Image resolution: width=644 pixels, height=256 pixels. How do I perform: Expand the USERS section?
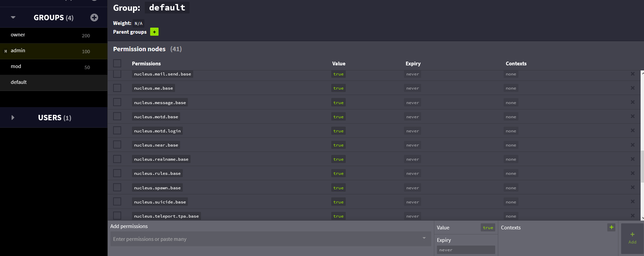pyautogui.click(x=13, y=118)
